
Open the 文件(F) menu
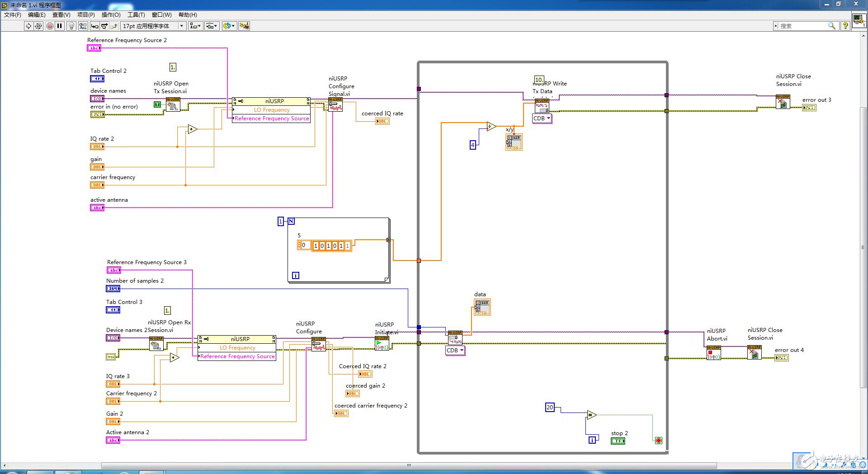point(13,15)
